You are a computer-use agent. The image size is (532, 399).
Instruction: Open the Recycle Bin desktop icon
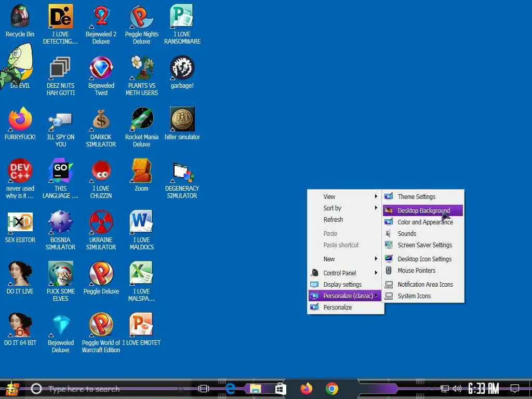tap(20, 16)
